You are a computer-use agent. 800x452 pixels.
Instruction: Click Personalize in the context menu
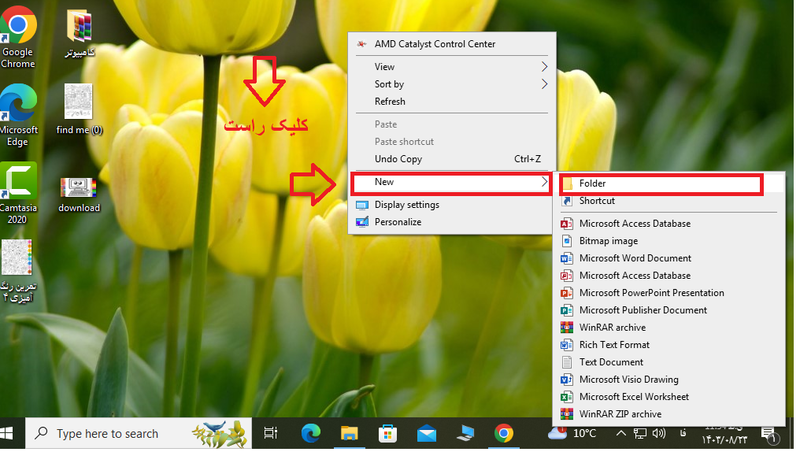[397, 222]
